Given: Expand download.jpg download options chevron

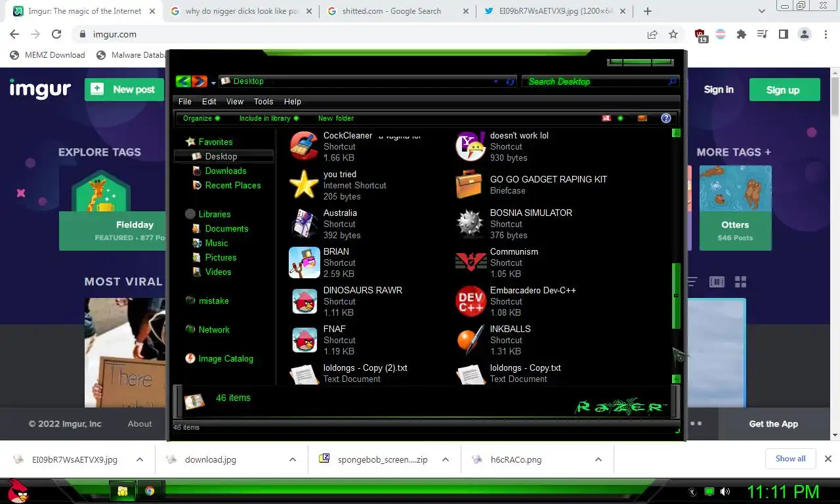Looking at the screenshot, I should [293, 459].
